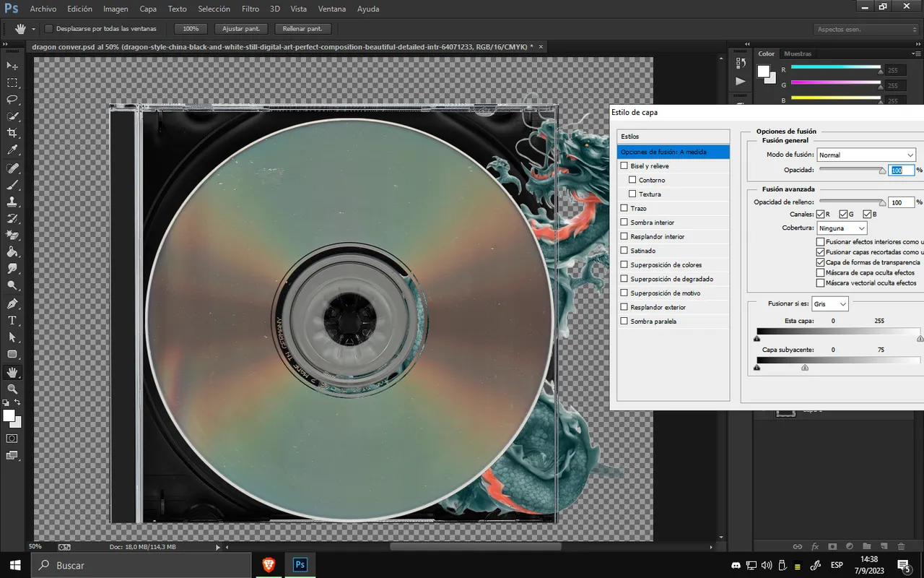
Task: Enable Bisel y relieve style checkbox
Action: tap(624, 166)
